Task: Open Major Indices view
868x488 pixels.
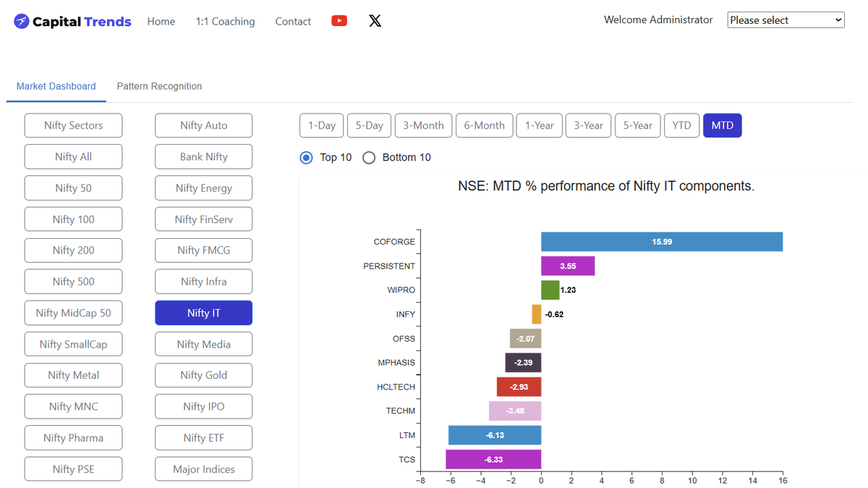Action: pyautogui.click(x=204, y=469)
